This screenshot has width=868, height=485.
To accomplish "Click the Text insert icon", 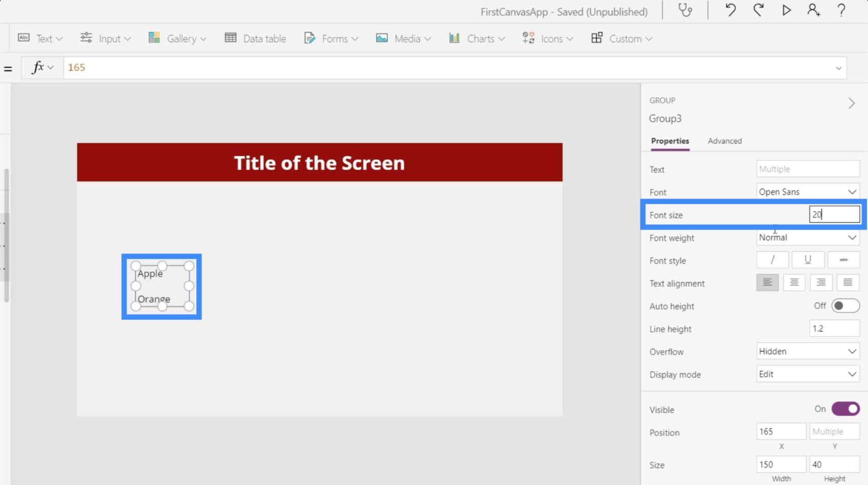I will 24,38.
